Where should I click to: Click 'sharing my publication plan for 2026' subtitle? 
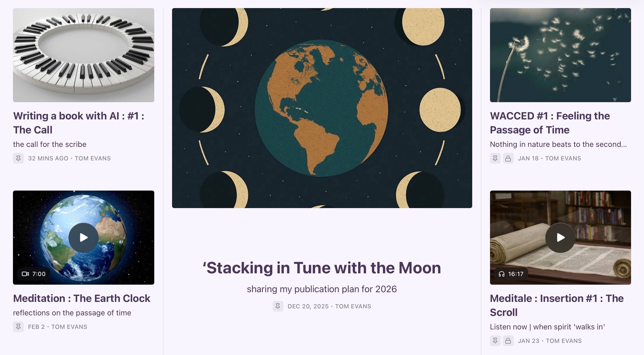[x=322, y=289]
